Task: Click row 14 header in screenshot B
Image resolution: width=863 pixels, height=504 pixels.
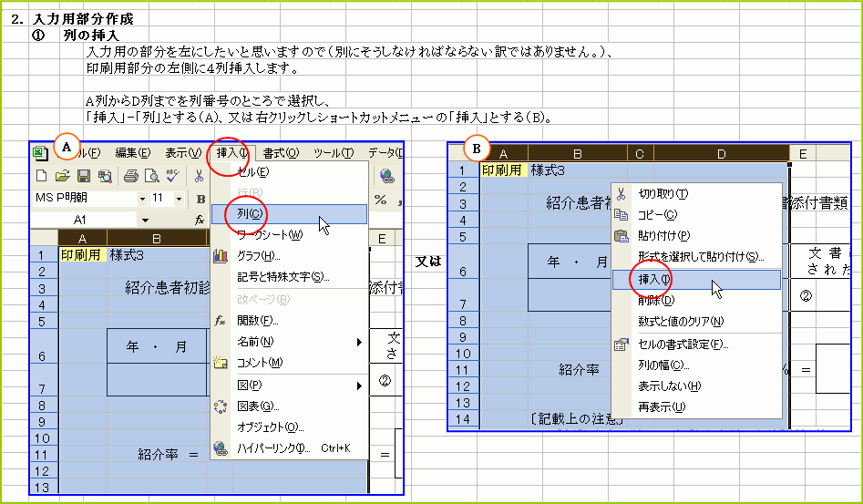Action: pyautogui.click(x=464, y=419)
